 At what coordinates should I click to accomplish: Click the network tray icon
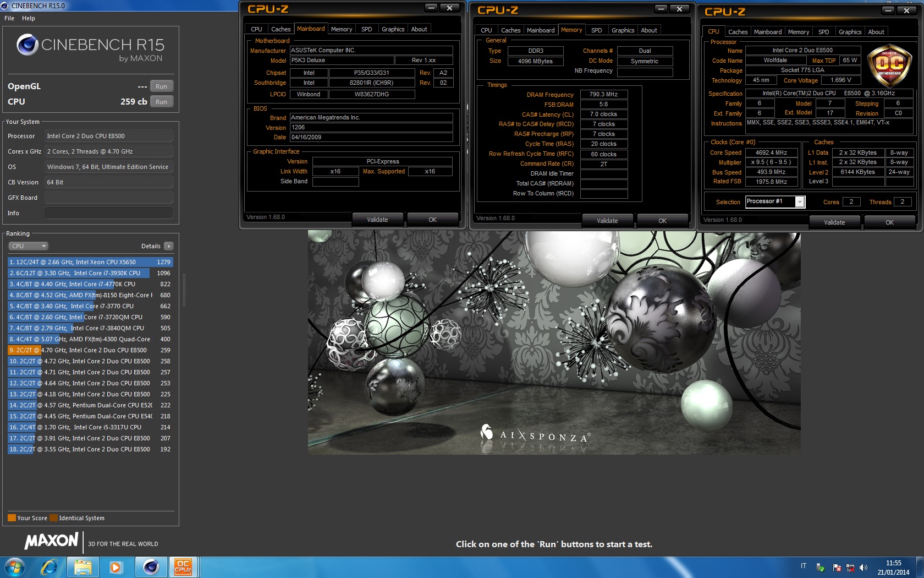coord(850,568)
